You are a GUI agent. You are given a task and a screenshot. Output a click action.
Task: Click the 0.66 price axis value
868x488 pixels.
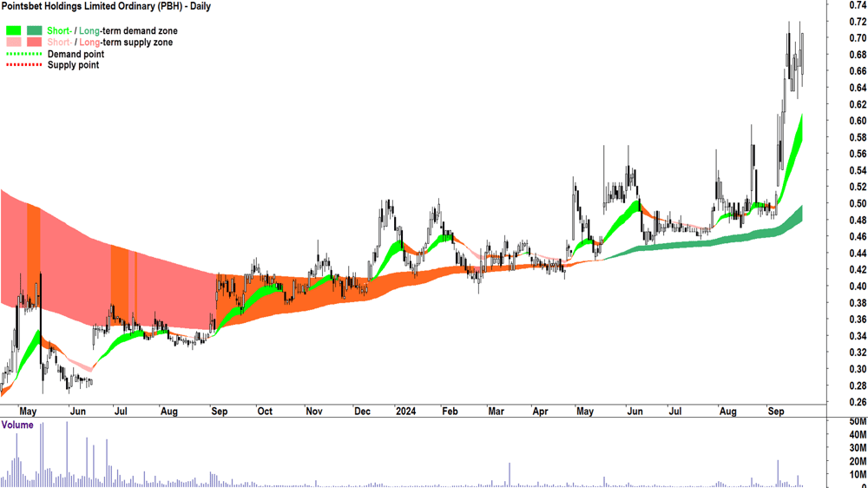point(858,71)
